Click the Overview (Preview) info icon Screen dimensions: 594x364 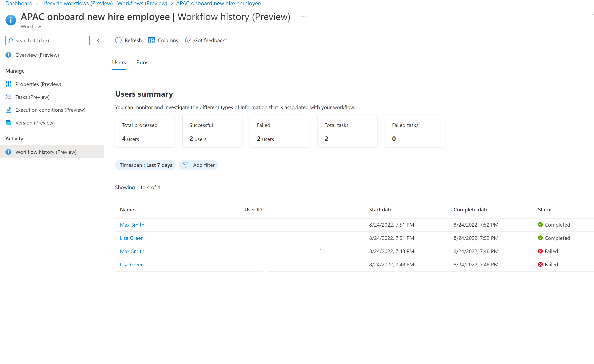pyautogui.click(x=9, y=55)
